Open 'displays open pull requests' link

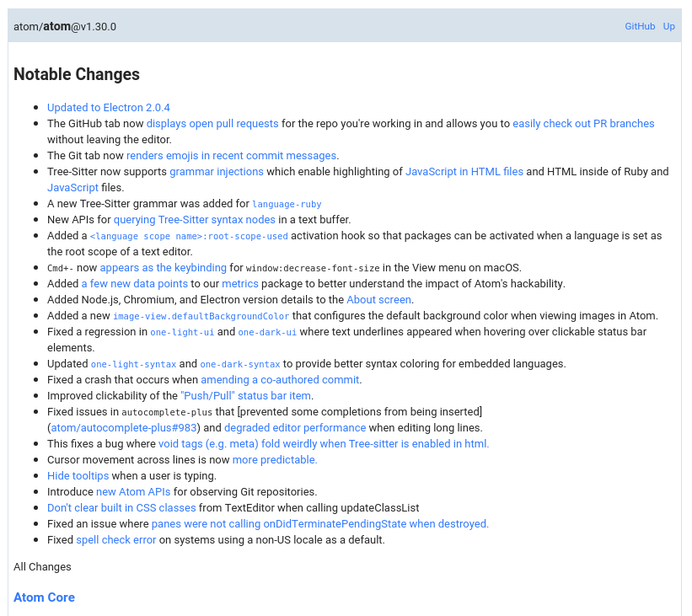(x=212, y=124)
